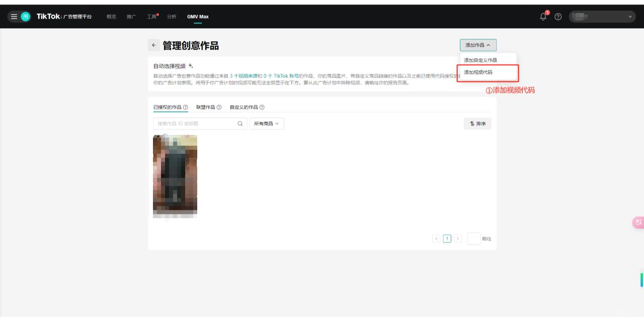The height and width of the screenshot is (322, 644).
Task: Click the 管理创意作品 page title
Action: [x=191, y=45]
